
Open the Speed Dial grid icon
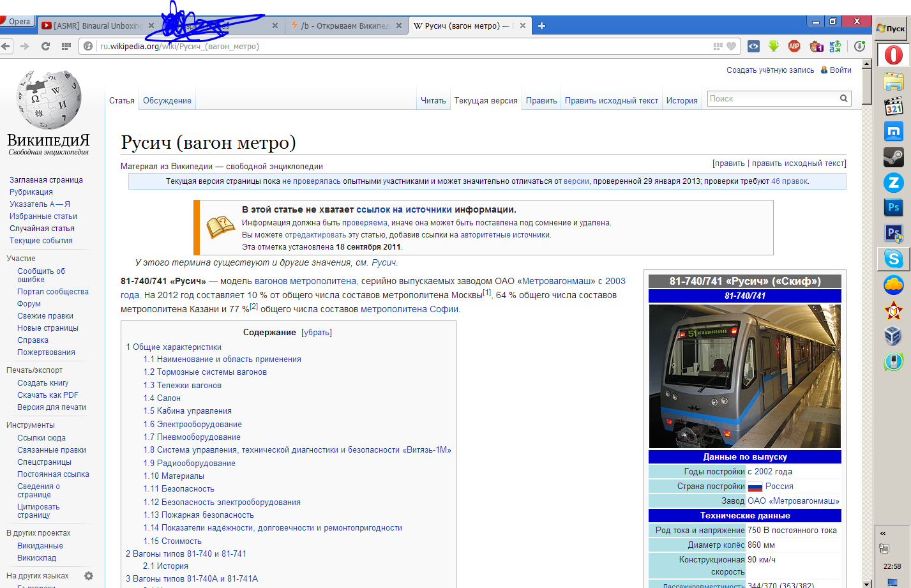(x=66, y=46)
